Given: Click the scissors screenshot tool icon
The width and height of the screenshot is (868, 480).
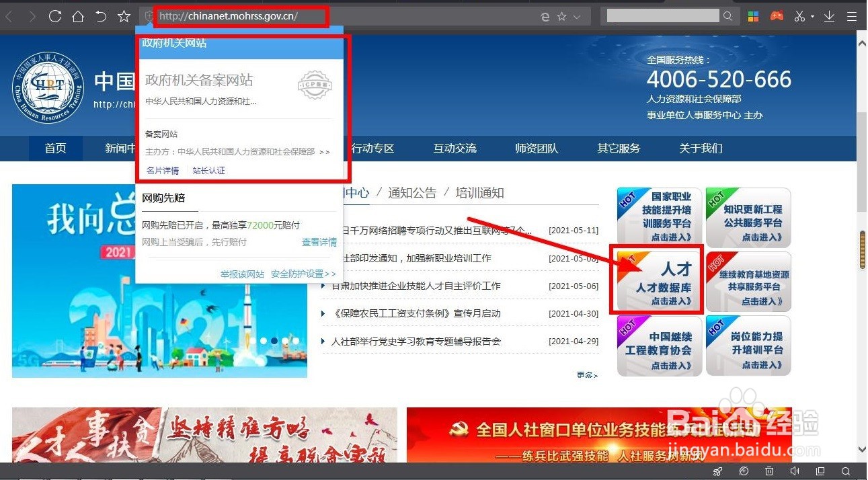Looking at the screenshot, I should click(799, 16).
